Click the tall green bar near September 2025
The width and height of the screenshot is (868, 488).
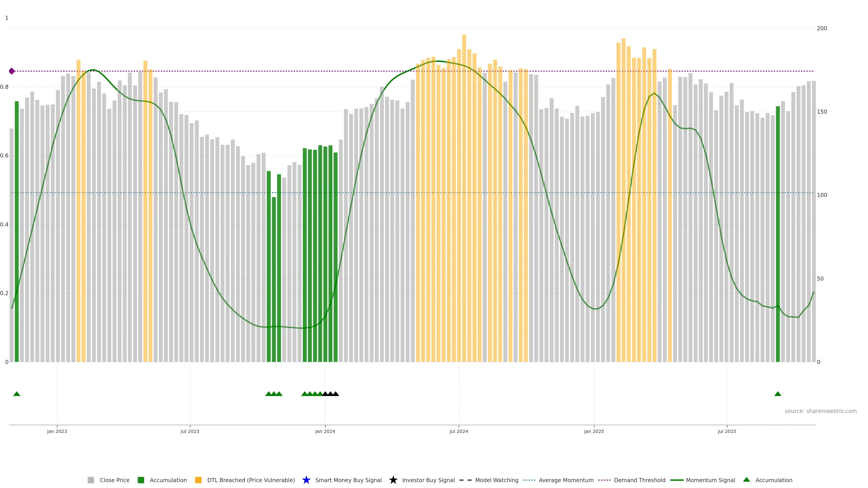(x=778, y=236)
